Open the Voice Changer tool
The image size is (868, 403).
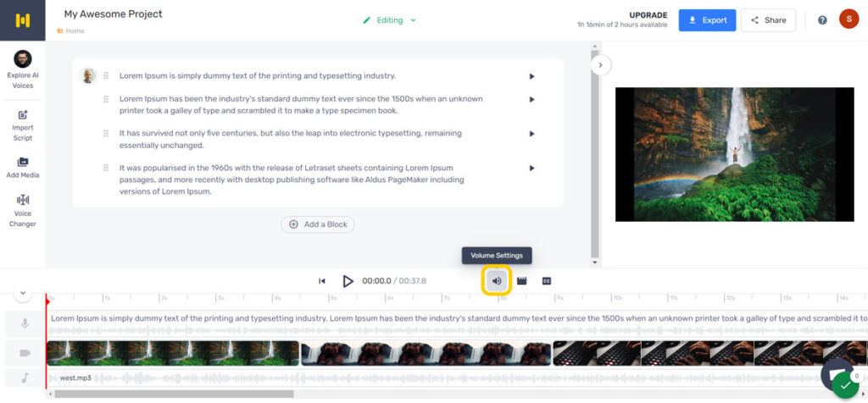23,210
